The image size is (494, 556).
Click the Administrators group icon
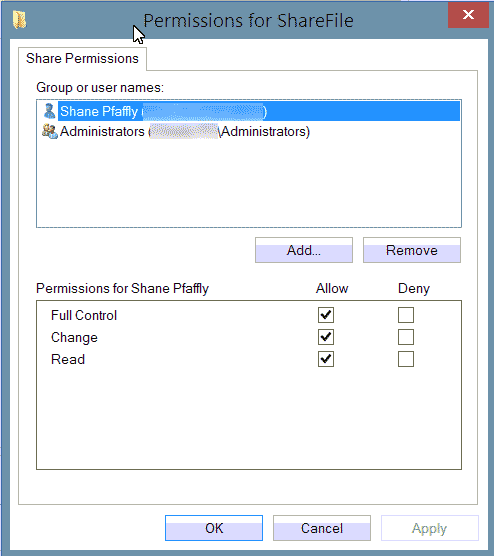(x=50, y=131)
